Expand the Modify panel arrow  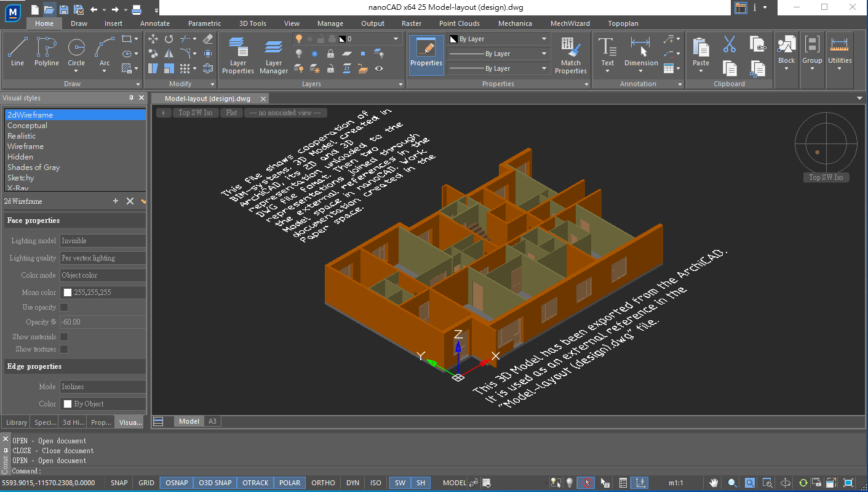click(x=213, y=84)
